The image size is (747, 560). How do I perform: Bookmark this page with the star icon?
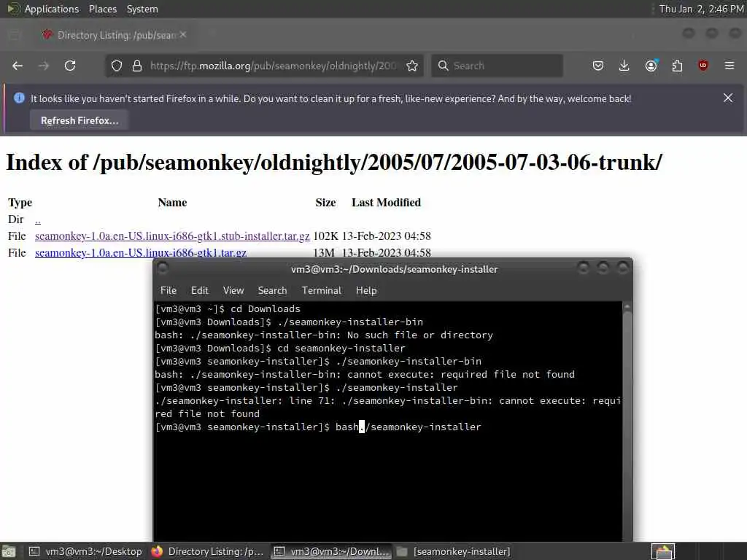pyautogui.click(x=412, y=66)
